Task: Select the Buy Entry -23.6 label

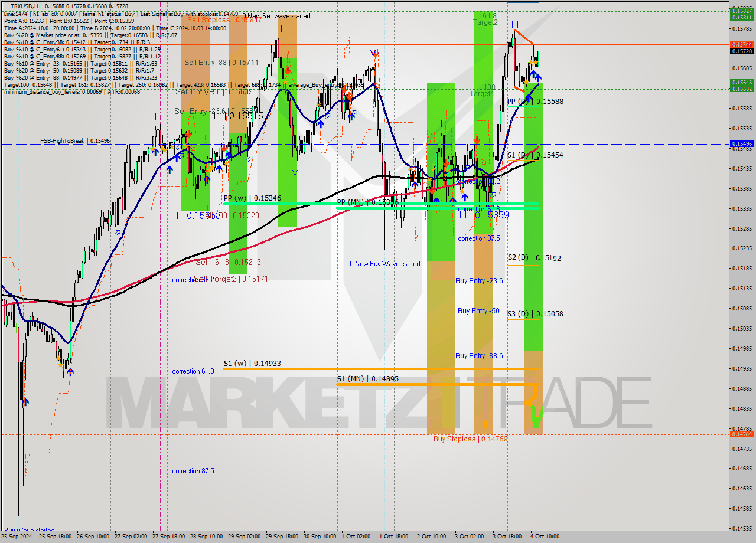Action: 479,281
